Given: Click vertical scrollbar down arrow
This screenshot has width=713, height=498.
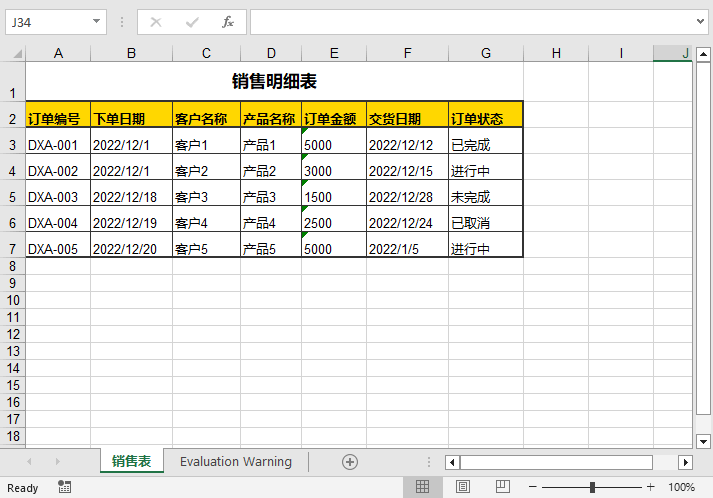Looking at the screenshot, I should tap(703, 441).
